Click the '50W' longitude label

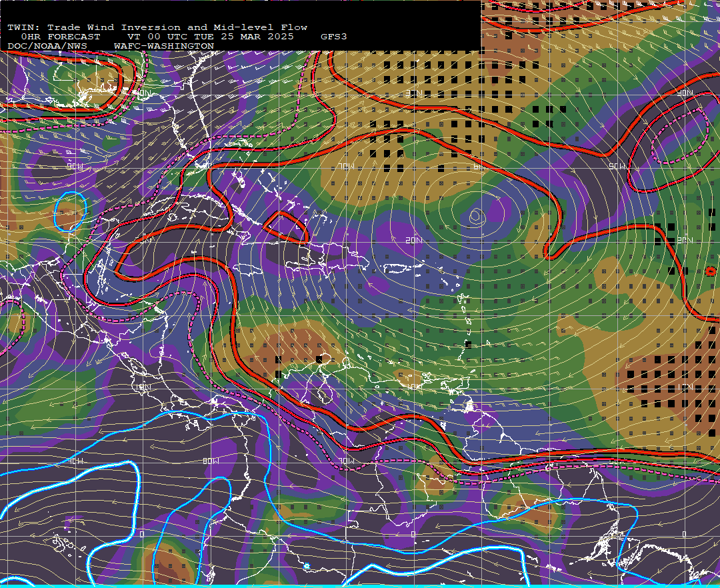pos(617,166)
